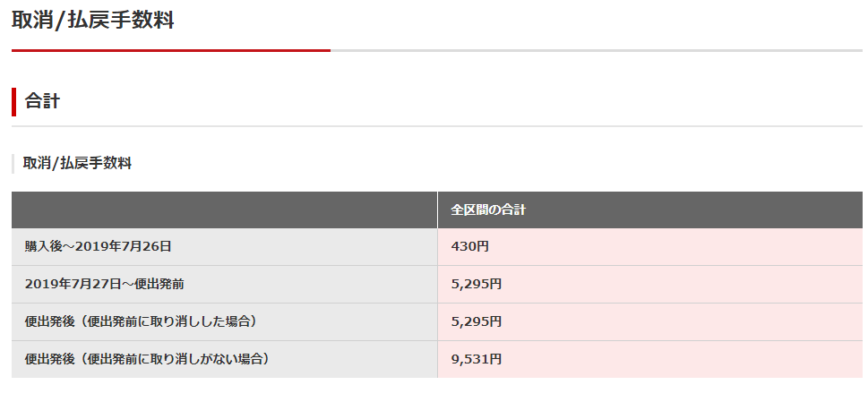Click the pink area right of 9,531円
Image resolution: width=868 pixels, height=402 pixels.
pos(682,359)
